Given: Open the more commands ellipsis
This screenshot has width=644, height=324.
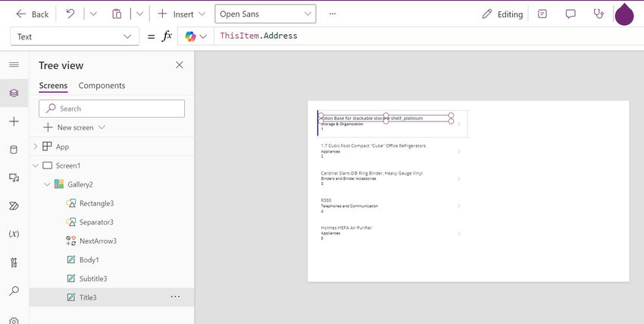Looking at the screenshot, I should tap(333, 14).
